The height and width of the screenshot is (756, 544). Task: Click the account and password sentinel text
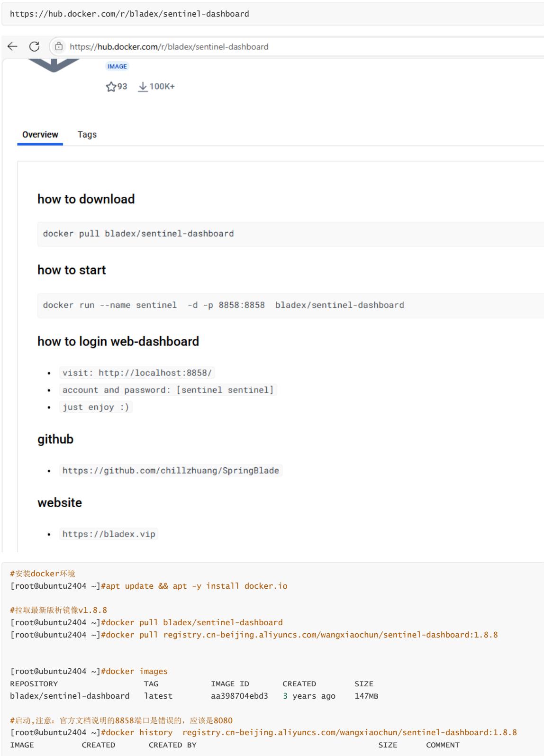[168, 390]
